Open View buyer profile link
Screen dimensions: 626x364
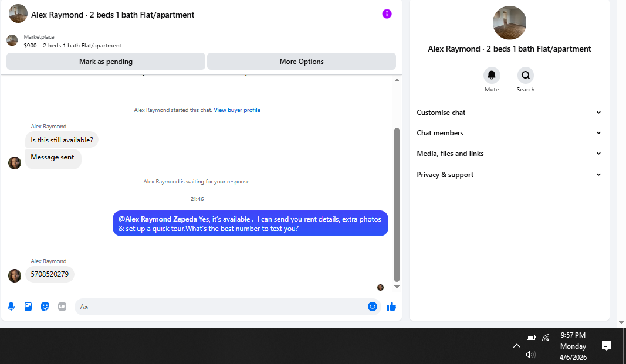(237, 110)
